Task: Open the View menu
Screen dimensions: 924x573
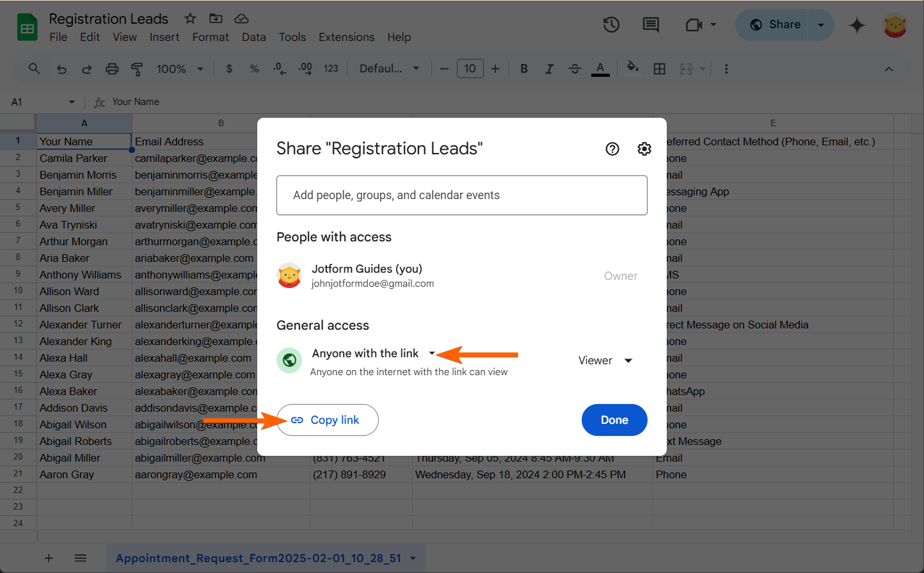Action: 125,37
